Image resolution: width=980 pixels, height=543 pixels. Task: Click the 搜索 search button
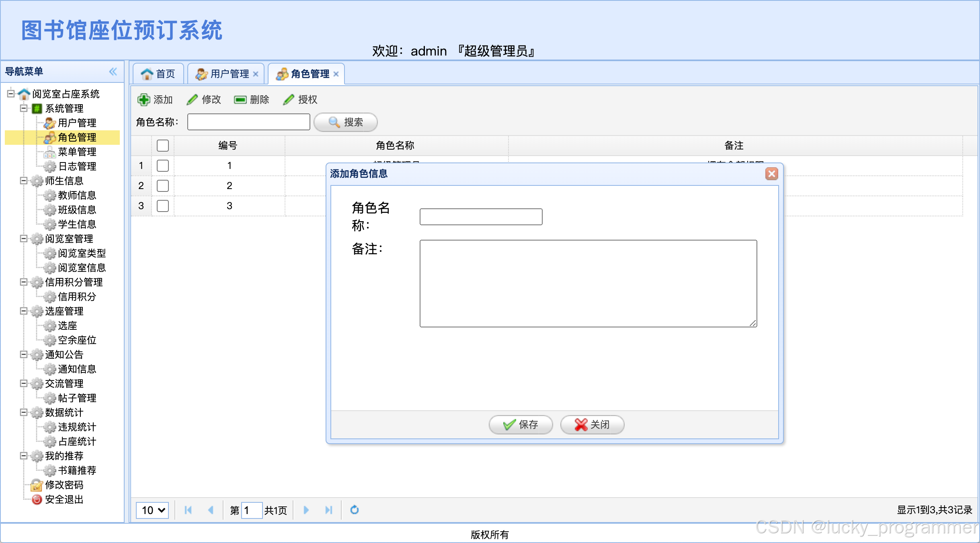345,122
